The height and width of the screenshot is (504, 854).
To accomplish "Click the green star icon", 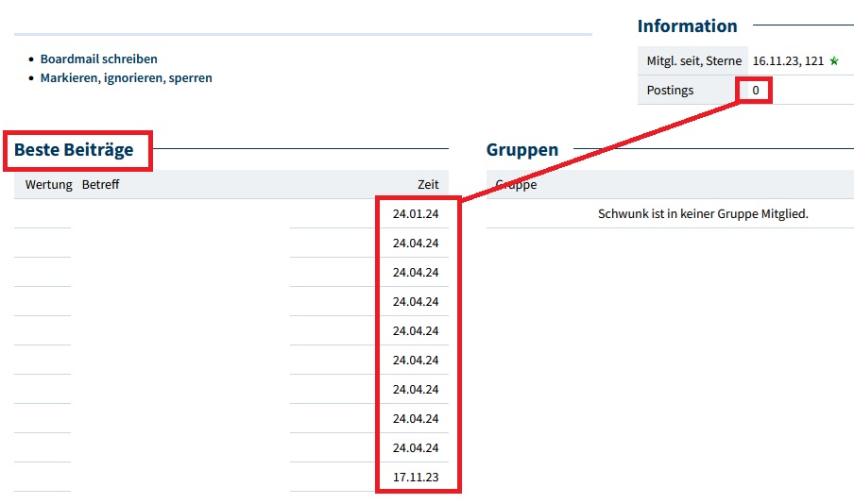I will (833, 61).
